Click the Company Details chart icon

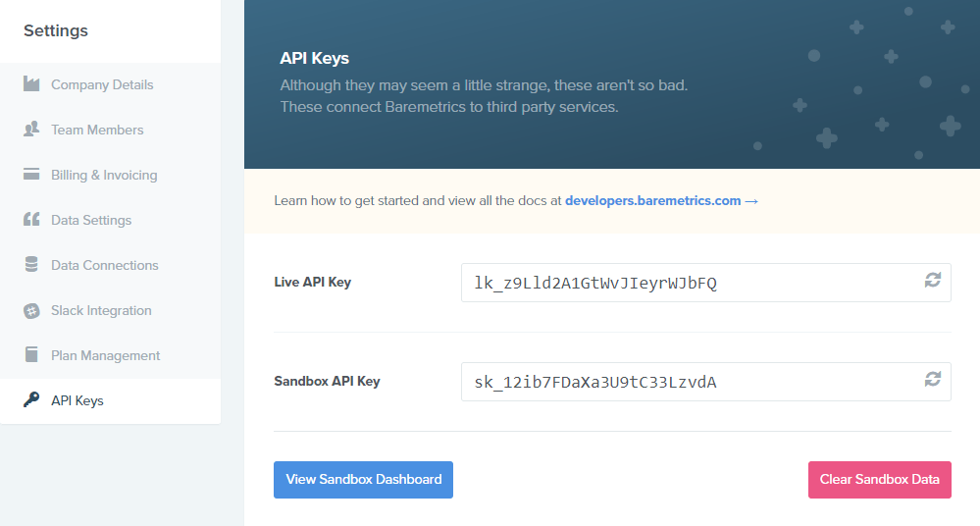pyautogui.click(x=31, y=83)
